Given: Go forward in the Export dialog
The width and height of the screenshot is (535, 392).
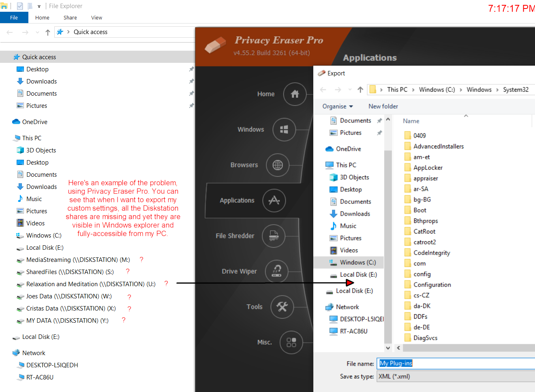Looking at the screenshot, I should 338,90.
